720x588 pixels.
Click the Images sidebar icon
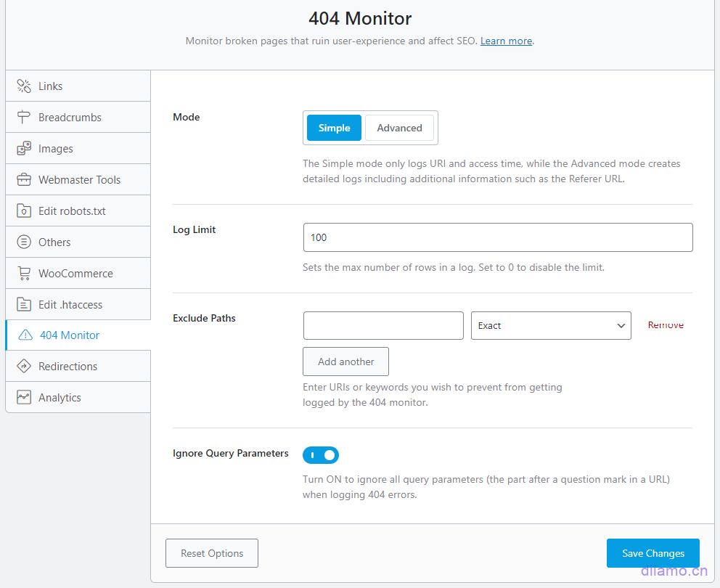point(24,149)
